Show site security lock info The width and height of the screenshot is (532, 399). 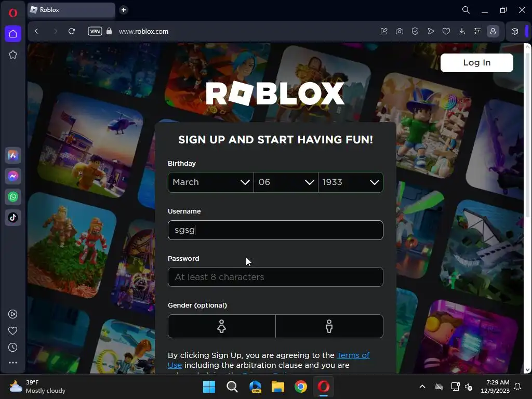pos(109,31)
